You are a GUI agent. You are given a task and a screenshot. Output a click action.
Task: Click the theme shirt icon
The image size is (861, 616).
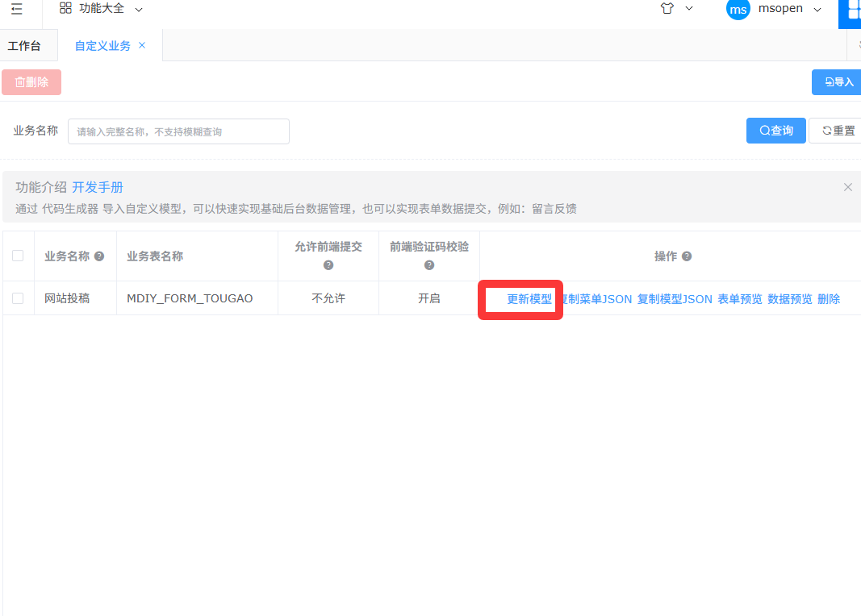coord(667,9)
